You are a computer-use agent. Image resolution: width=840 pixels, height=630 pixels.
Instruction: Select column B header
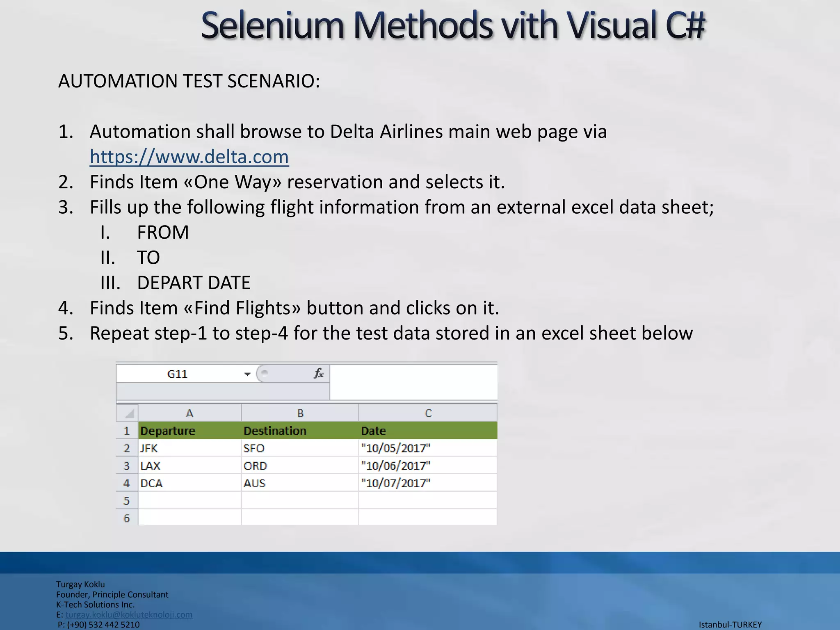300,413
